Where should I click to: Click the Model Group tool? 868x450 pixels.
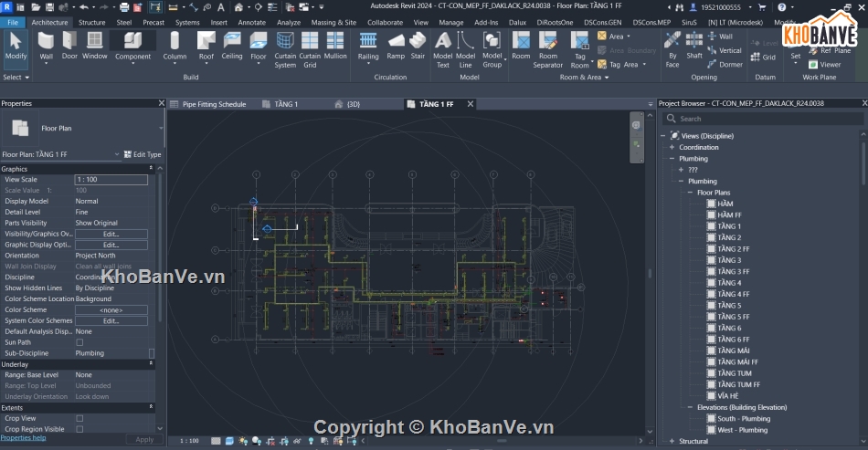492,50
